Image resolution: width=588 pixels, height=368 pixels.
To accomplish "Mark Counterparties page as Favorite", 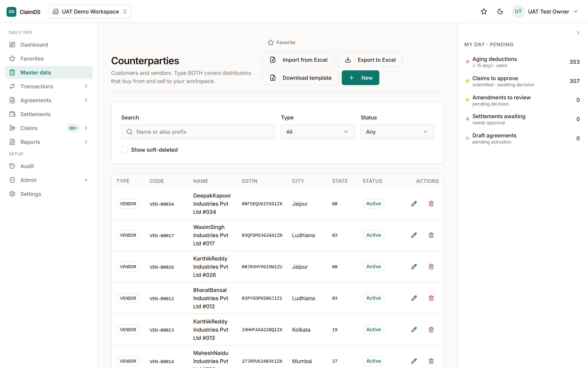I will click(x=281, y=42).
